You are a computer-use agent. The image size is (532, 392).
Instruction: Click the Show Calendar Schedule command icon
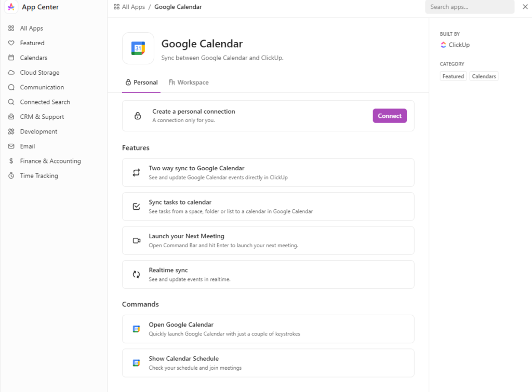click(x=137, y=363)
